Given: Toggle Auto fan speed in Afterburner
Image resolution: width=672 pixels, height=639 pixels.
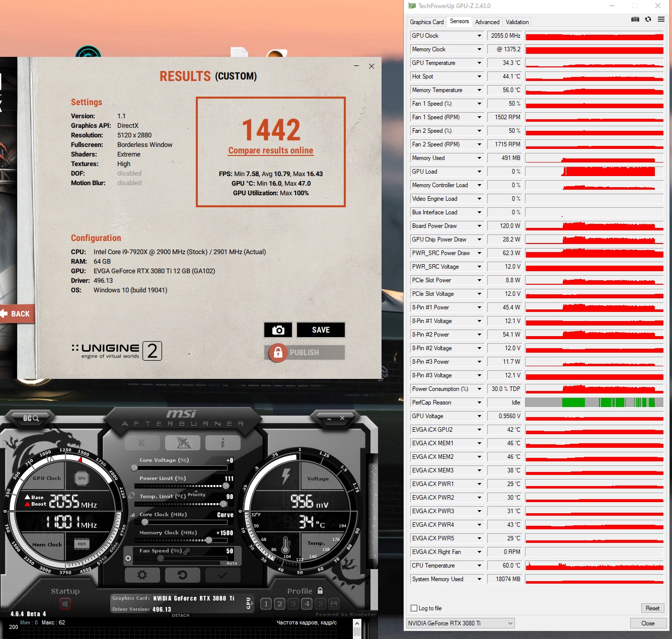Looking at the screenshot, I should tap(232, 563).
